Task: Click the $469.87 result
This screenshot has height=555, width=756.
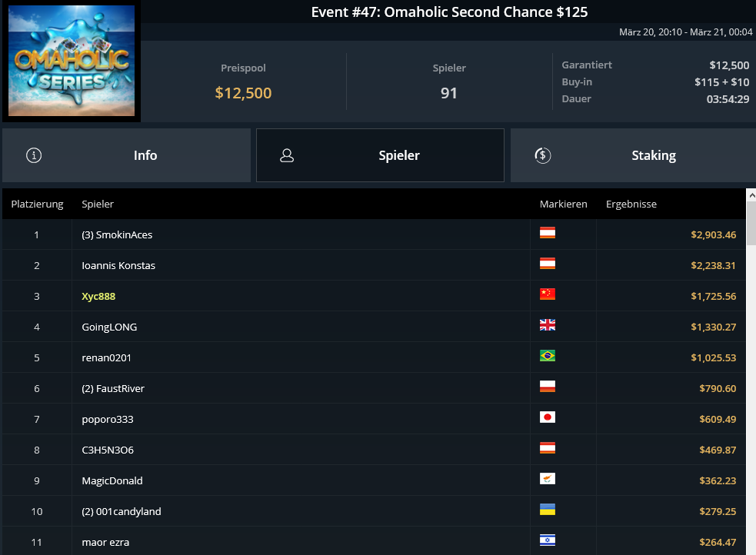Action: pyautogui.click(x=718, y=450)
